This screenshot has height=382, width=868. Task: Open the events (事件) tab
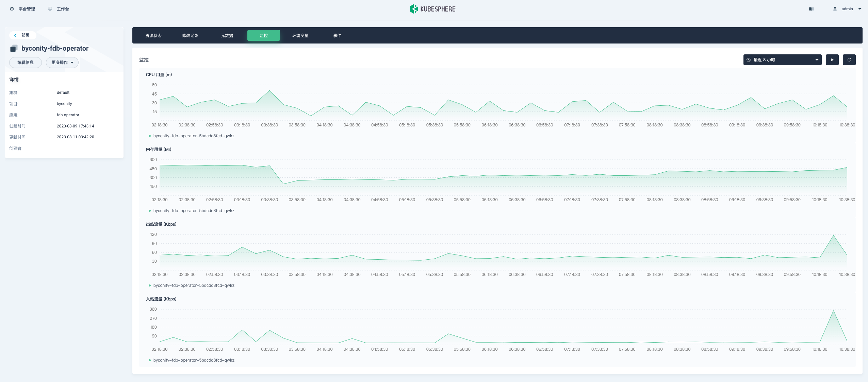[x=337, y=36]
